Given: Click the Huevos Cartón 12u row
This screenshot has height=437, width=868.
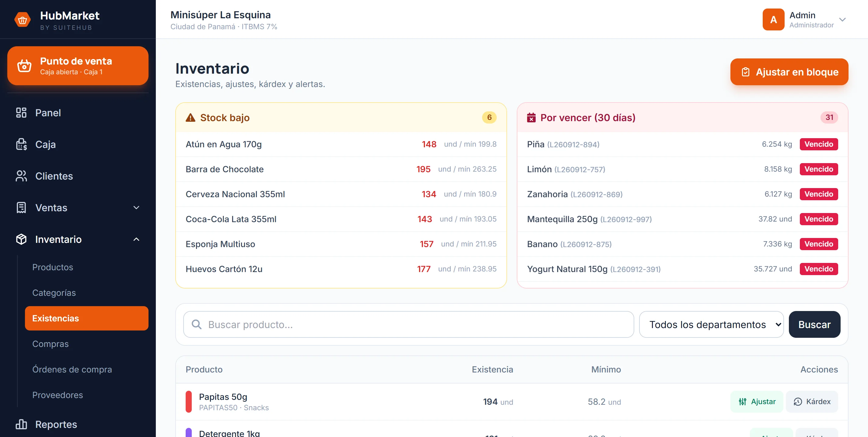Looking at the screenshot, I should click(341, 269).
